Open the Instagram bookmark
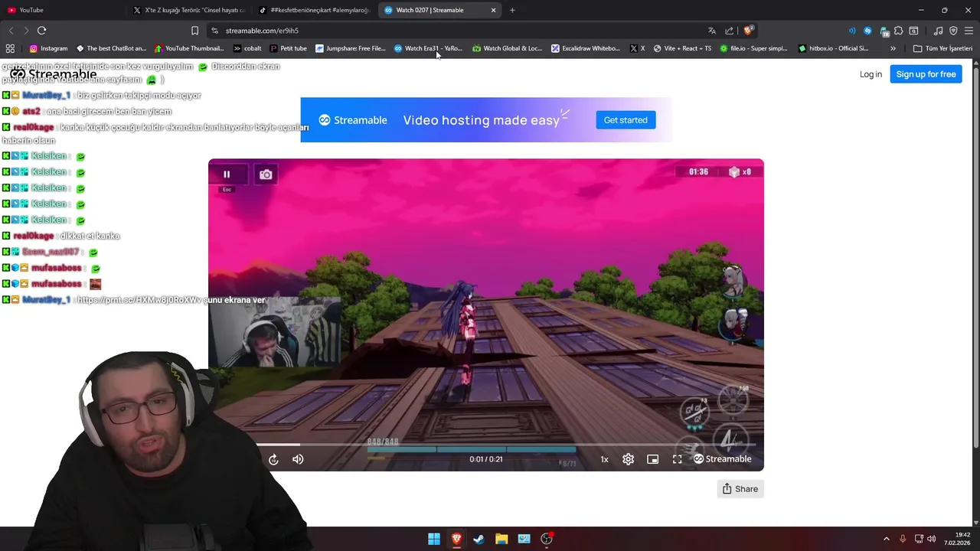The image size is (980, 551). tap(48, 48)
